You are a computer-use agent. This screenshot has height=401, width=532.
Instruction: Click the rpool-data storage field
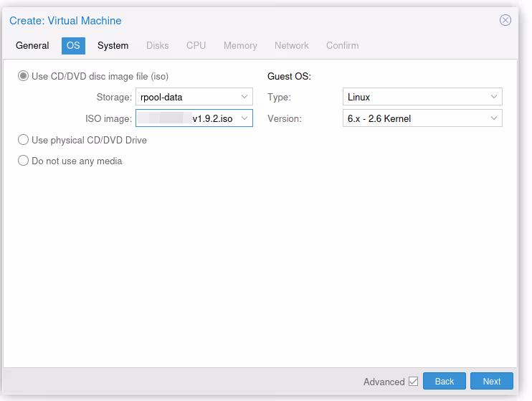186,97
